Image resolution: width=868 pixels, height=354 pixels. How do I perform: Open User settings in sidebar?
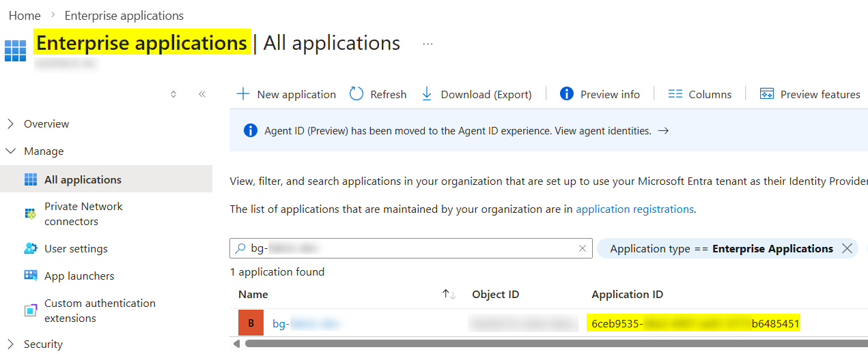click(76, 249)
